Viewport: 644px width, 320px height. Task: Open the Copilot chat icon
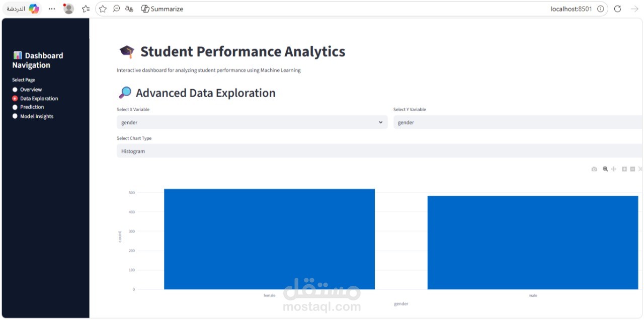[x=34, y=9]
